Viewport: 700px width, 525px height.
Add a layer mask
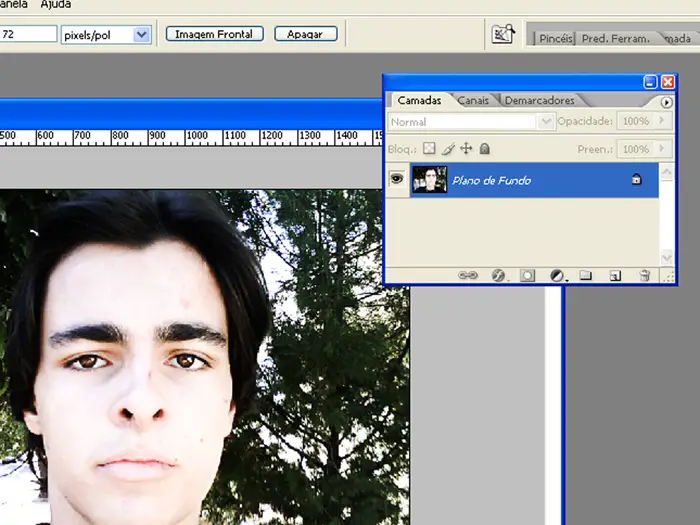point(527,275)
